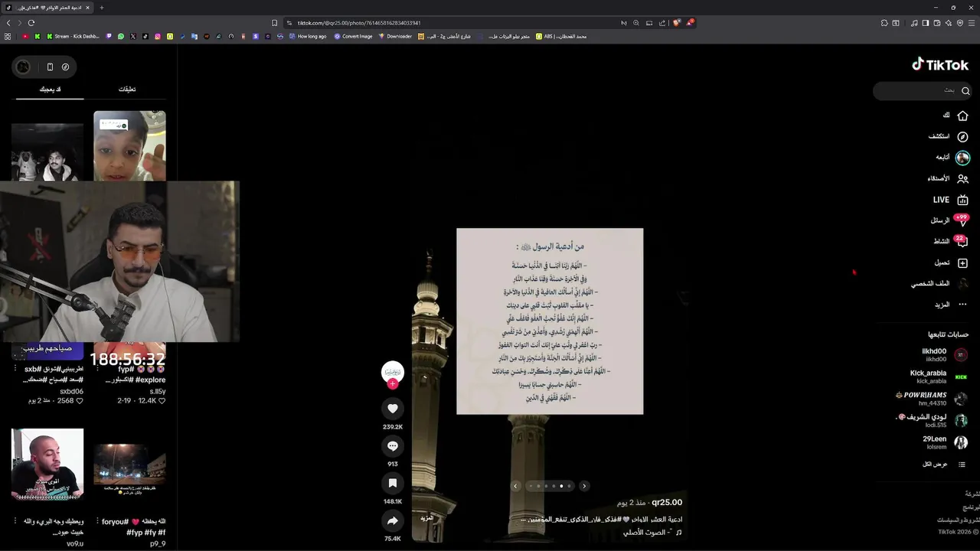Open comments via the speech bubble icon
The image size is (980, 551).
(393, 446)
